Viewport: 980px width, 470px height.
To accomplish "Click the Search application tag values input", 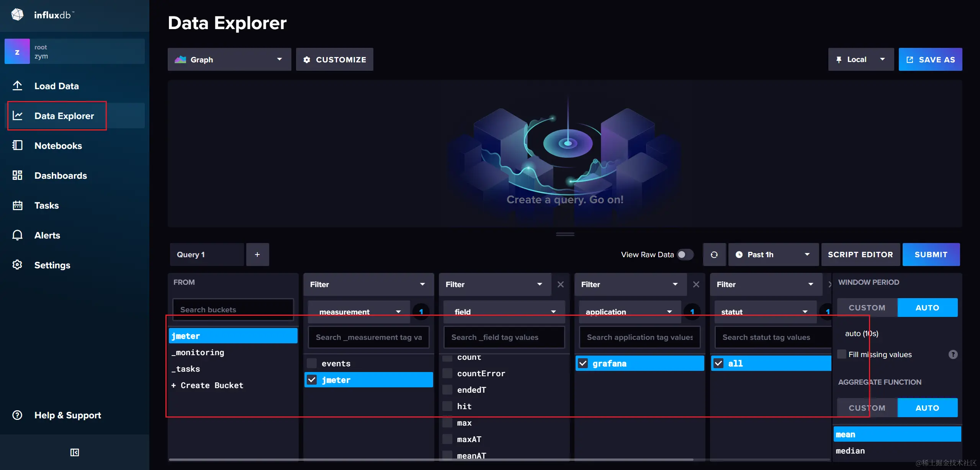I will (640, 337).
